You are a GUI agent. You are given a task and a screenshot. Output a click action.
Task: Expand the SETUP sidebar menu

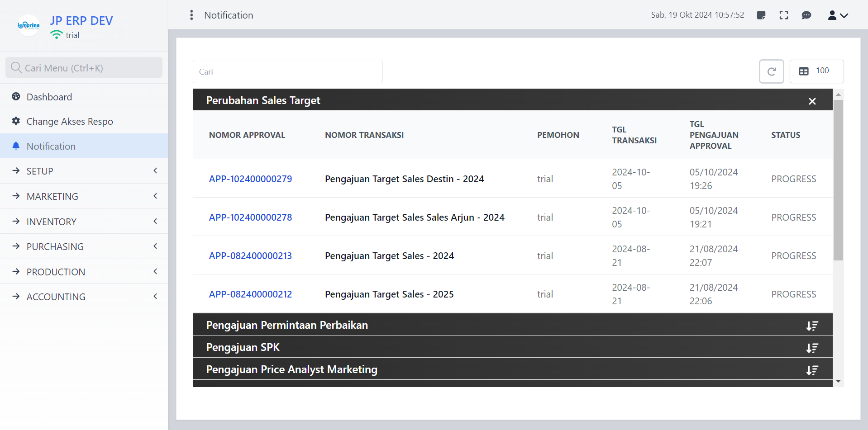84,171
